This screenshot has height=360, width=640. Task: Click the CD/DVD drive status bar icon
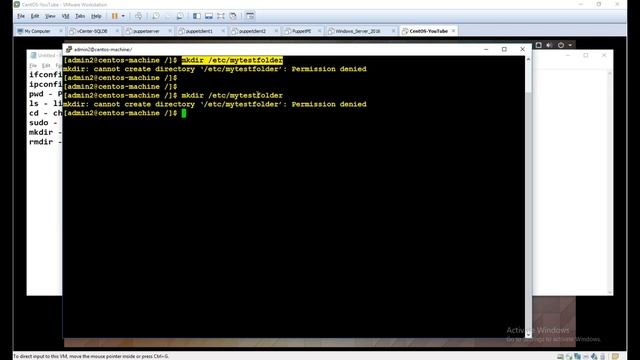tap(569, 357)
